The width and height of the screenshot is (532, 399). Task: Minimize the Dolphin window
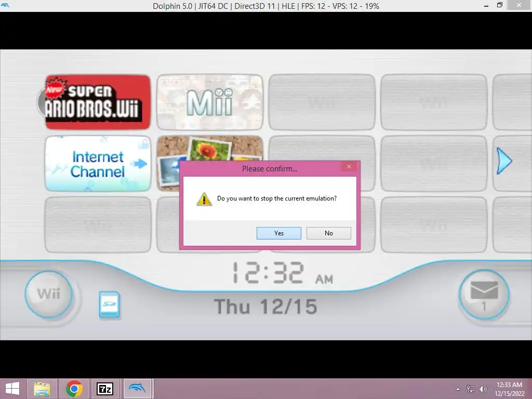(486, 6)
